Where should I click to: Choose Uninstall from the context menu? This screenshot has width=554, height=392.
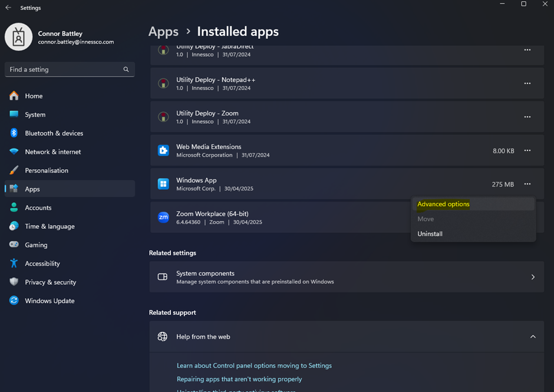pos(430,234)
